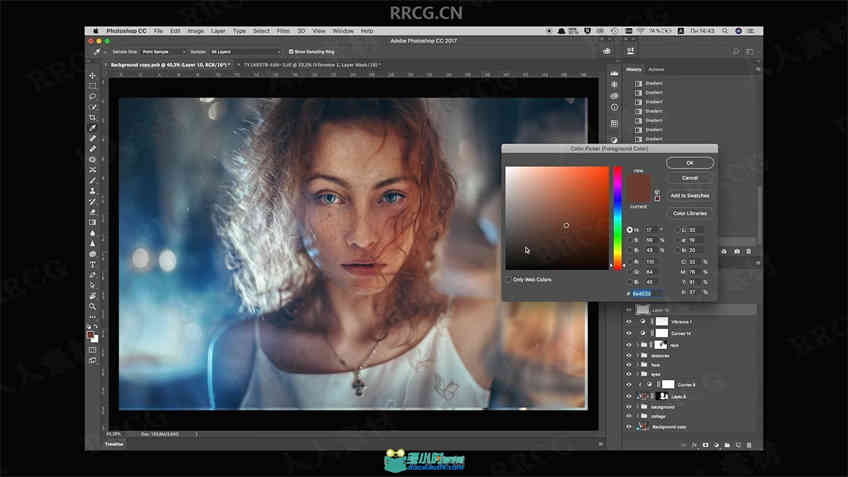
Task: Switch to the Background copy.psb document tab
Action: click(x=170, y=65)
